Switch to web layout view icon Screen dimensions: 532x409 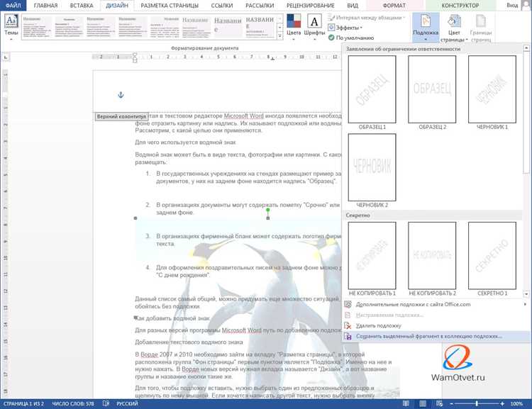(439, 403)
